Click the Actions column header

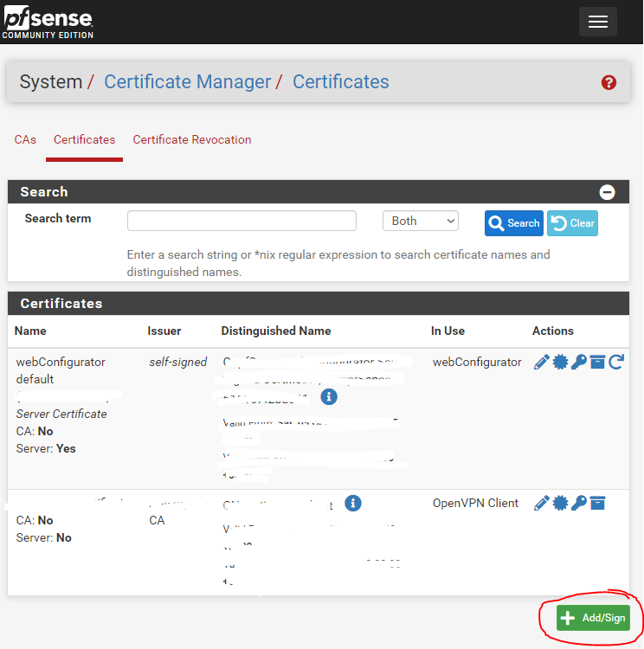coord(552,331)
